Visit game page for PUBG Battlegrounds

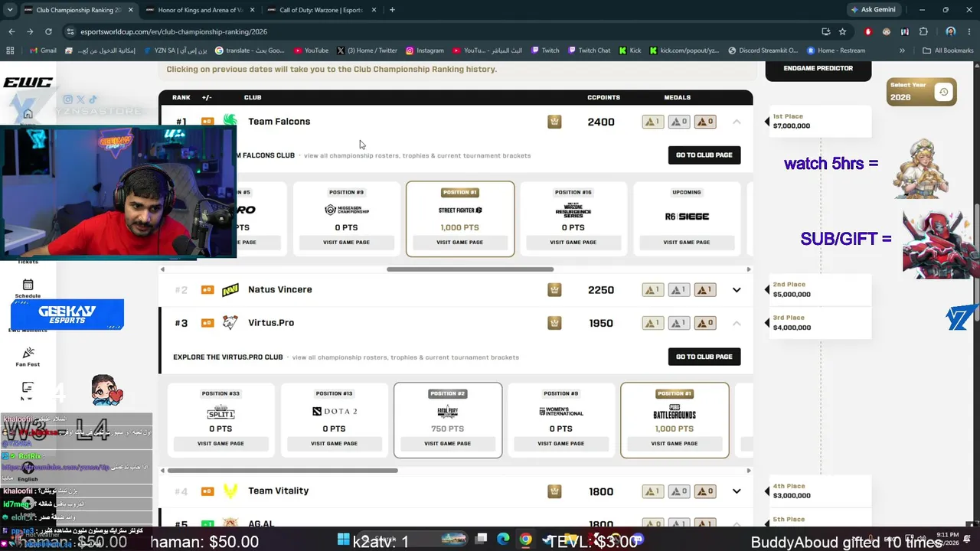click(674, 444)
